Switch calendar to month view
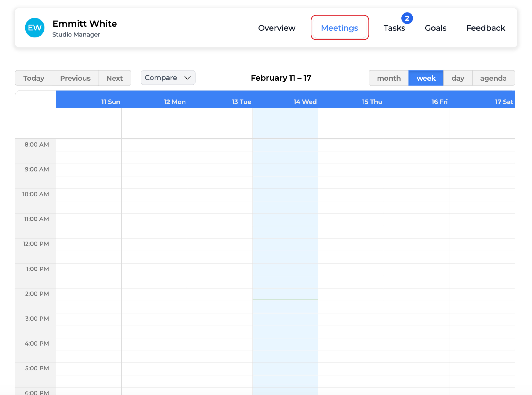 coord(388,78)
